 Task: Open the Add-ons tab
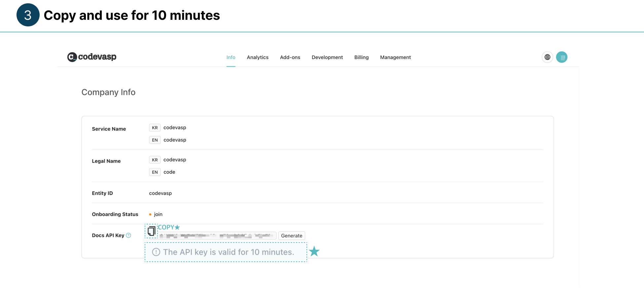(x=290, y=57)
